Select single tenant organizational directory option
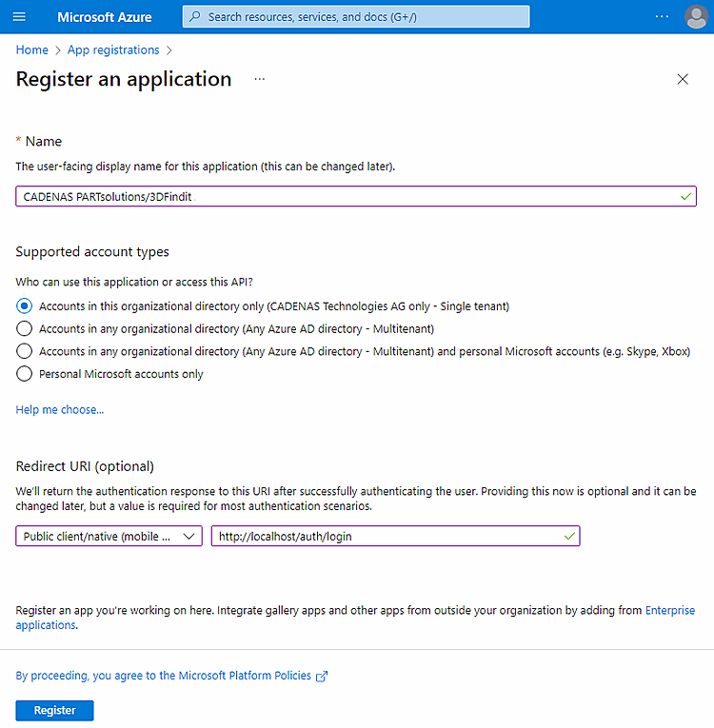Image resolution: width=714 pixels, height=728 pixels. point(25,306)
